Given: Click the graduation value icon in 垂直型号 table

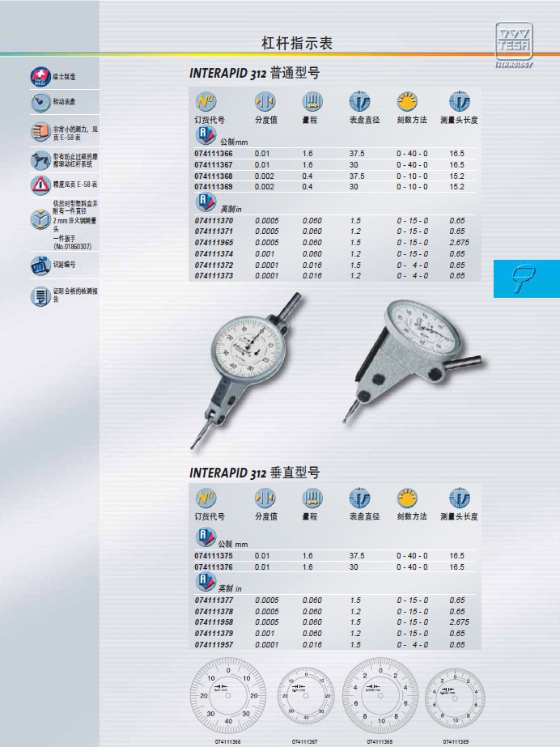Looking at the screenshot, I should pos(265,498).
